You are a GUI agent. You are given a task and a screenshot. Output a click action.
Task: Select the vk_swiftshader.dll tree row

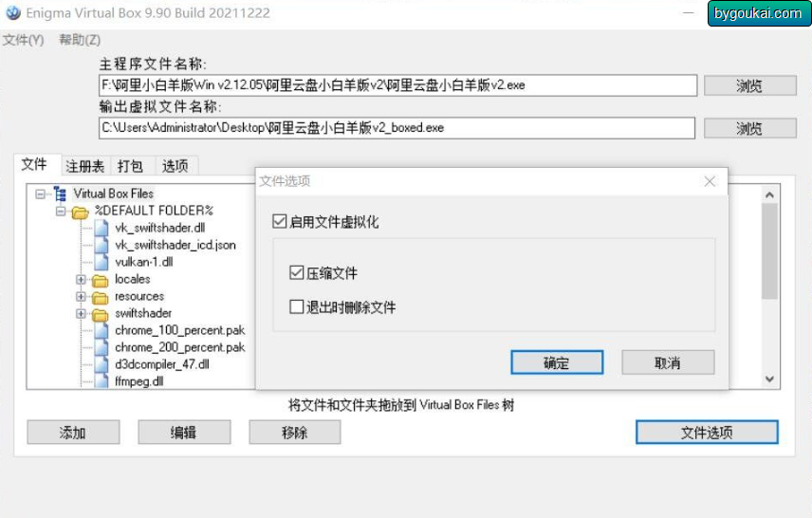(x=160, y=228)
